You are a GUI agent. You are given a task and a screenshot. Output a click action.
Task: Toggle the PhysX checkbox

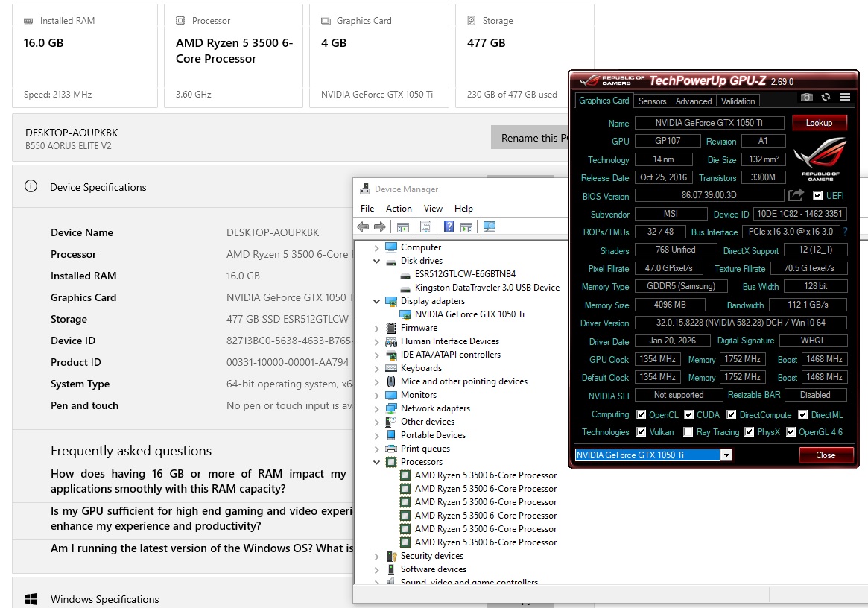tap(749, 432)
